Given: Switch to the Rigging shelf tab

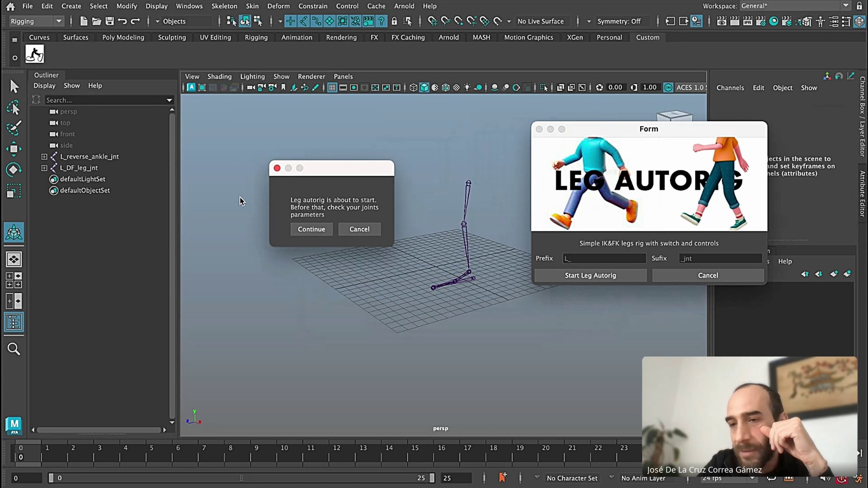Looking at the screenshot, I should 256,38.
